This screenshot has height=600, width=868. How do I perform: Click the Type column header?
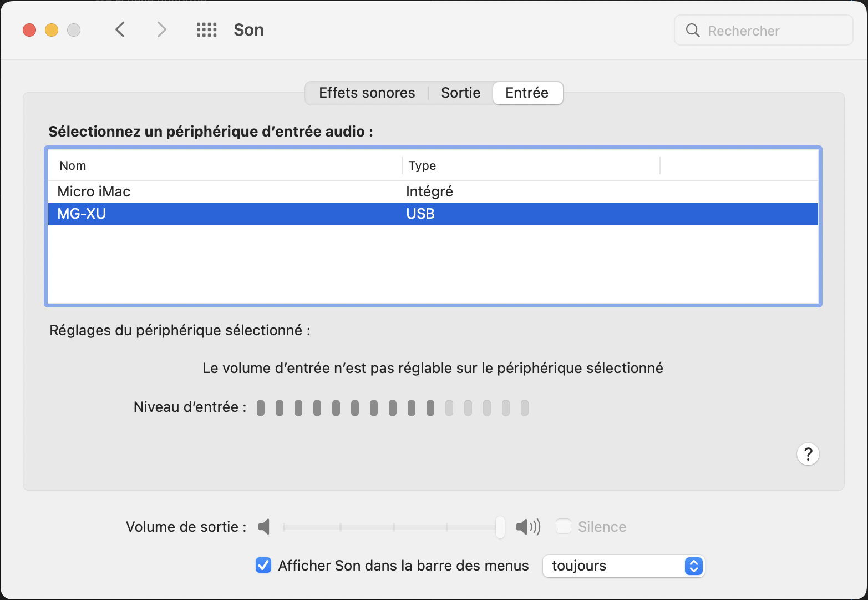[x=531, y=165]
